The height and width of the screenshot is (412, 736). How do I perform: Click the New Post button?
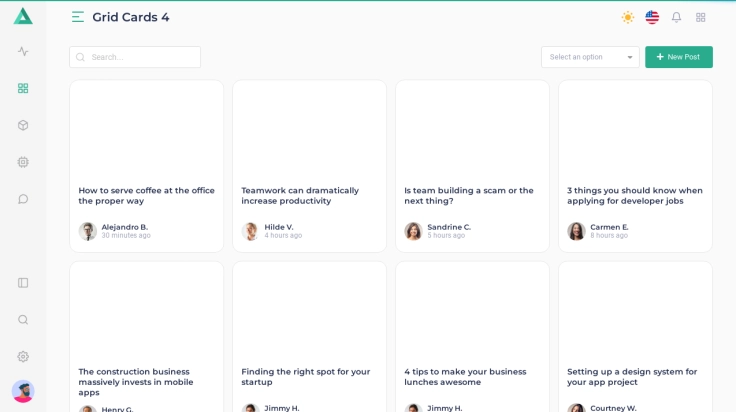[679, 57]
